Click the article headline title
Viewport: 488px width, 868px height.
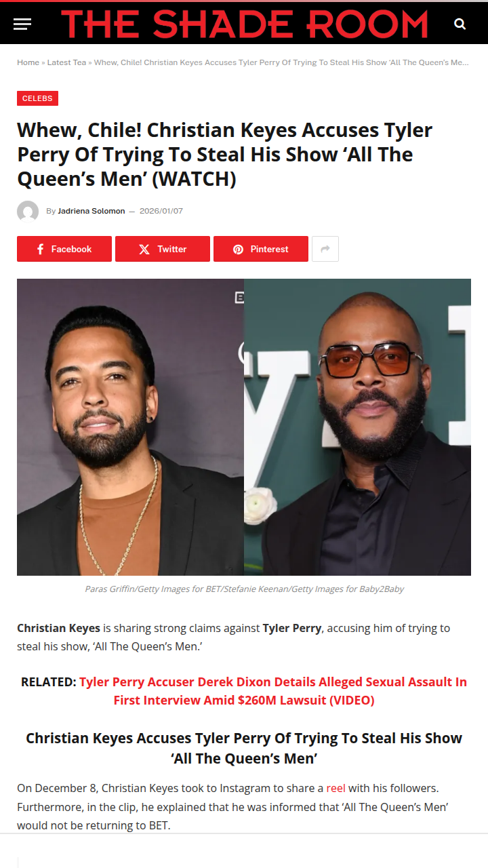[x=225, y=155]
